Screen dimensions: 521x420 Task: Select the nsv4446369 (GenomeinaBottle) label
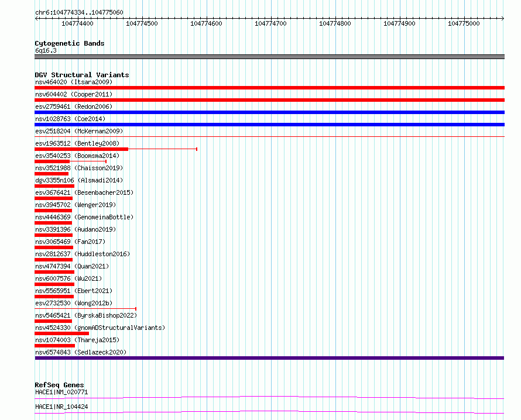click(84, 217)
